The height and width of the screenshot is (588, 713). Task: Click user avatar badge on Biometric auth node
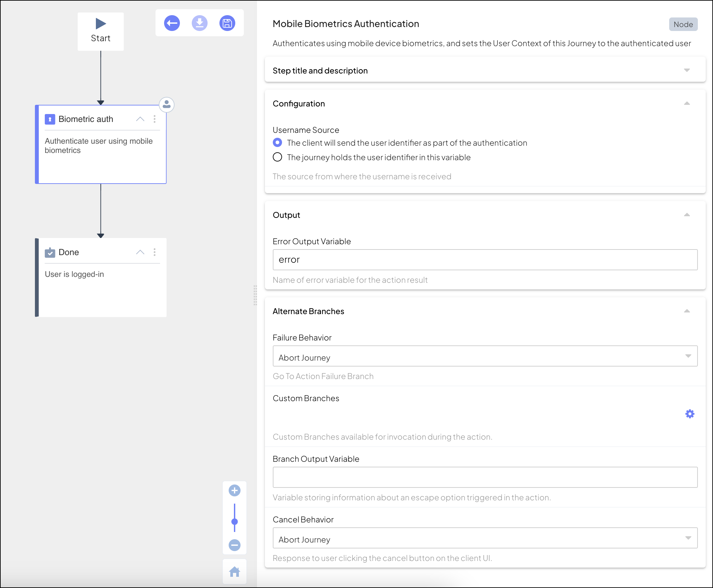(167, 105)
